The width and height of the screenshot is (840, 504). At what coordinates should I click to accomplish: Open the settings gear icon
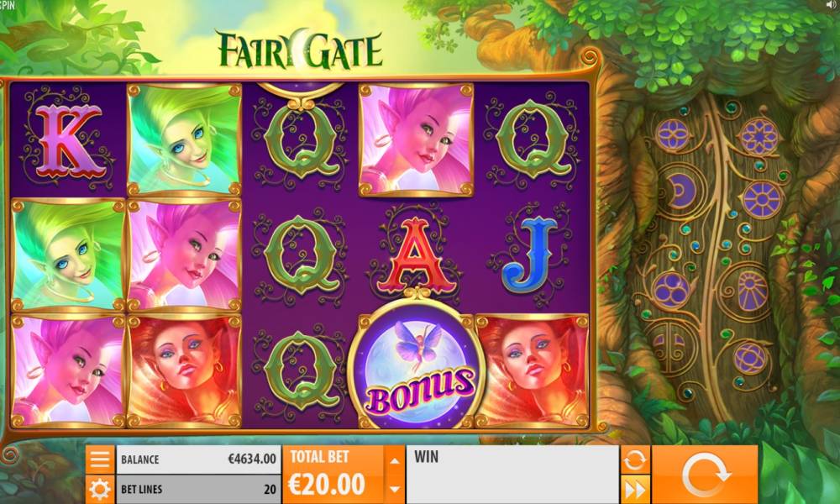point(100,489)
